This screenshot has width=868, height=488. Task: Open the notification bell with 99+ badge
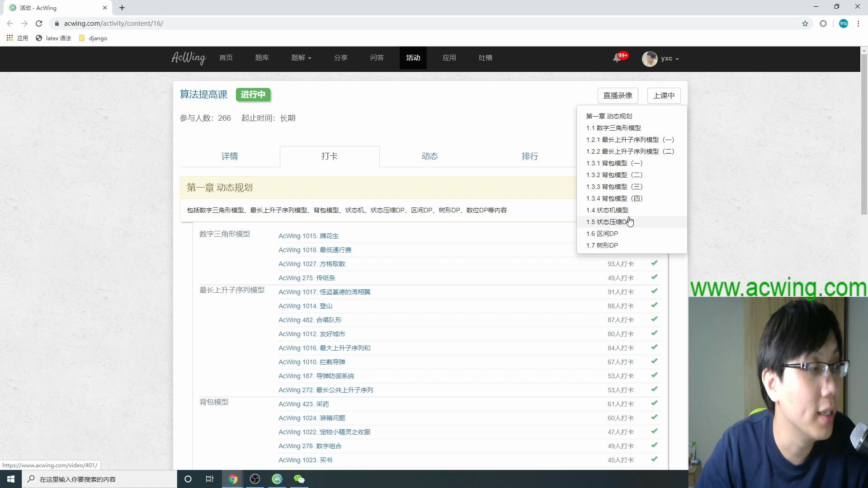617,59
